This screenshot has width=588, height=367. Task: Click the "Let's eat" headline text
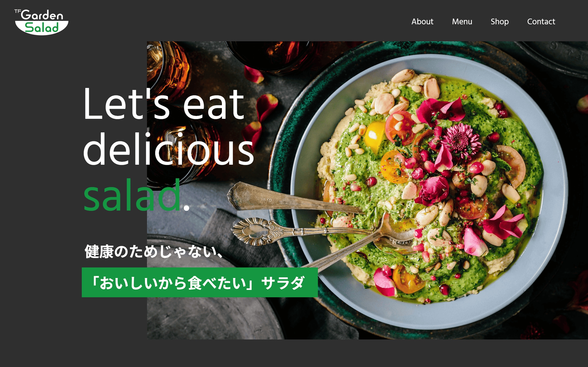click(164, 104)
